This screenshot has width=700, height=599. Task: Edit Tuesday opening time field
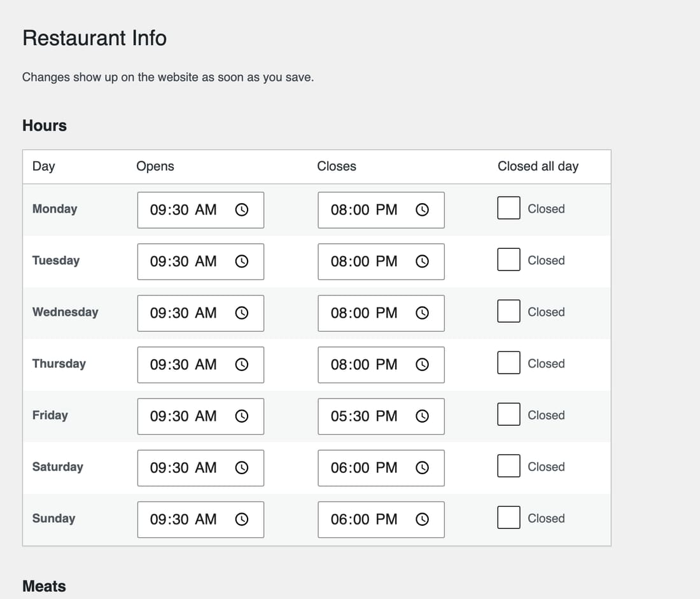200,262
